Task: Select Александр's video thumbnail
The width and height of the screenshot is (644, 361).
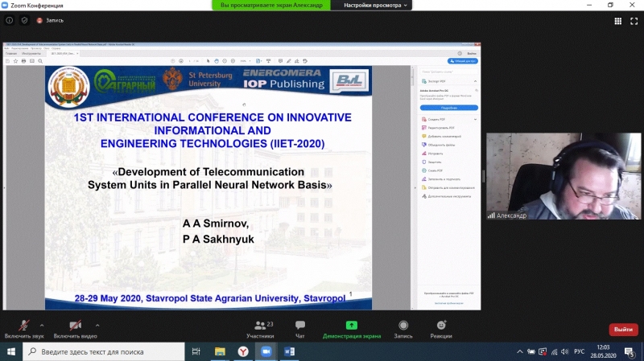Action: pyautogui.click(x=563, y=176)
